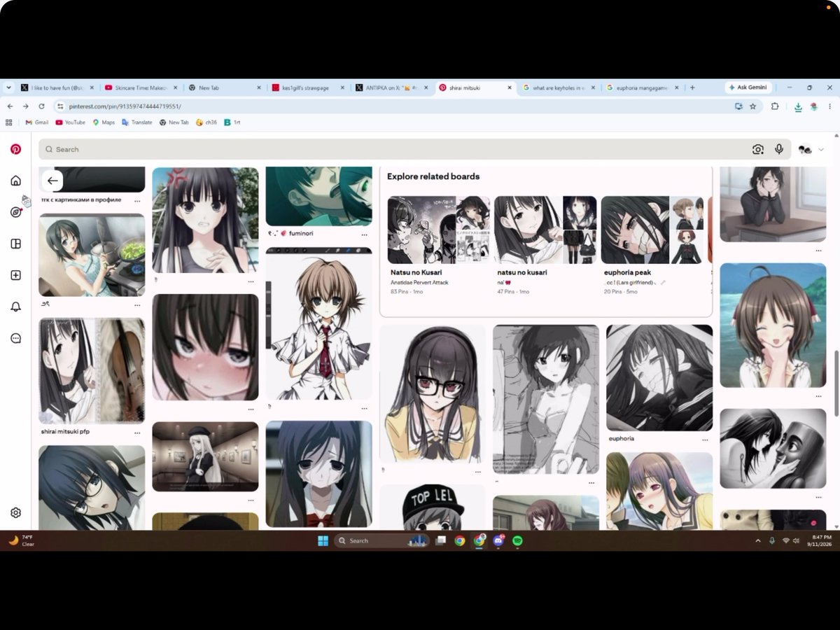Open the brown-haired girl with red tie pin
Viewport: 840px width, 630px height.
click(x=318, y=323)
